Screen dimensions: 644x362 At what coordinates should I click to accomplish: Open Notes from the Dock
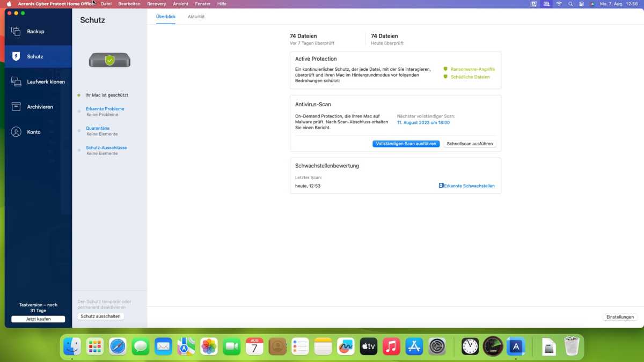click(323, 346)
